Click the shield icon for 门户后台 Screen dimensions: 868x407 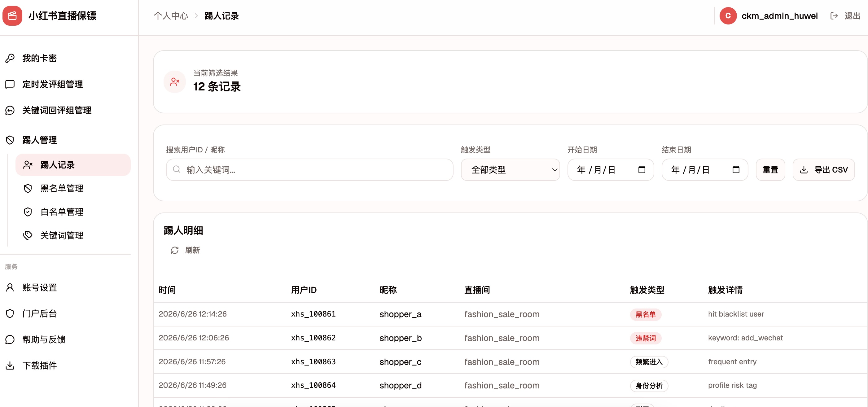point(10,313)
